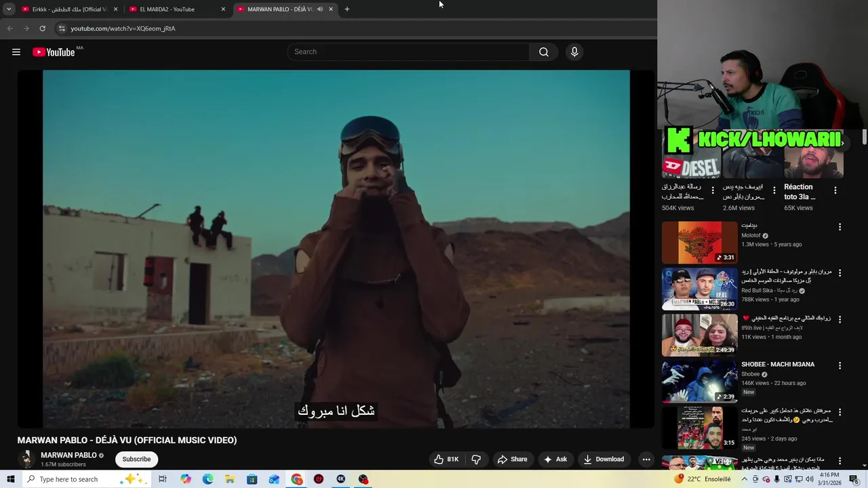Close the EL MABDA2 tab
This screenshot has height=488, width=868.
(x=223, y=9)
